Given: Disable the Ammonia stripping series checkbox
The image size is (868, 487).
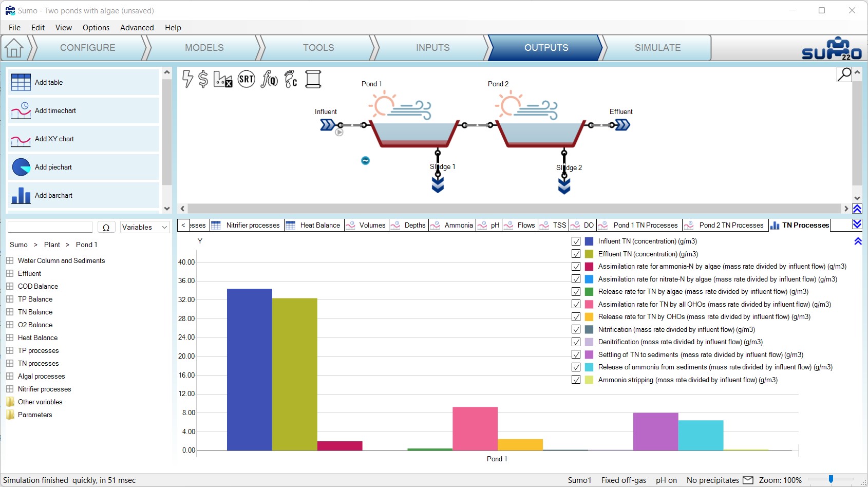Looking at the screenshot, I should (576, 380).
